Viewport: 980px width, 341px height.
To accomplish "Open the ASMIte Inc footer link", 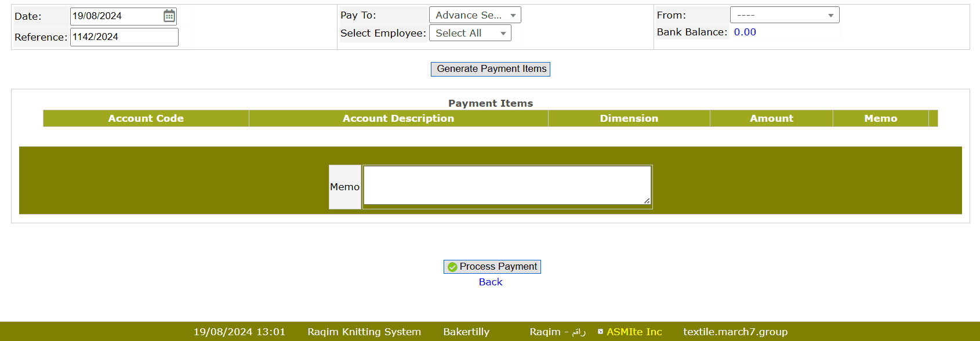I will (634, 332).
